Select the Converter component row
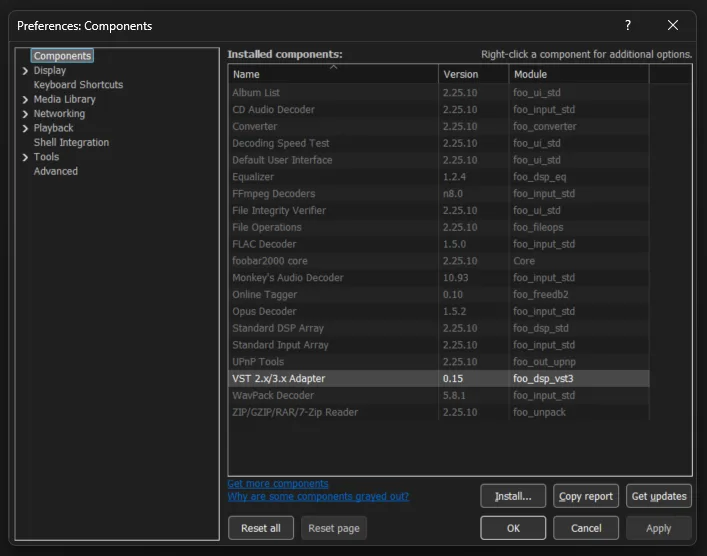707x556 pixels. (439, 126)
